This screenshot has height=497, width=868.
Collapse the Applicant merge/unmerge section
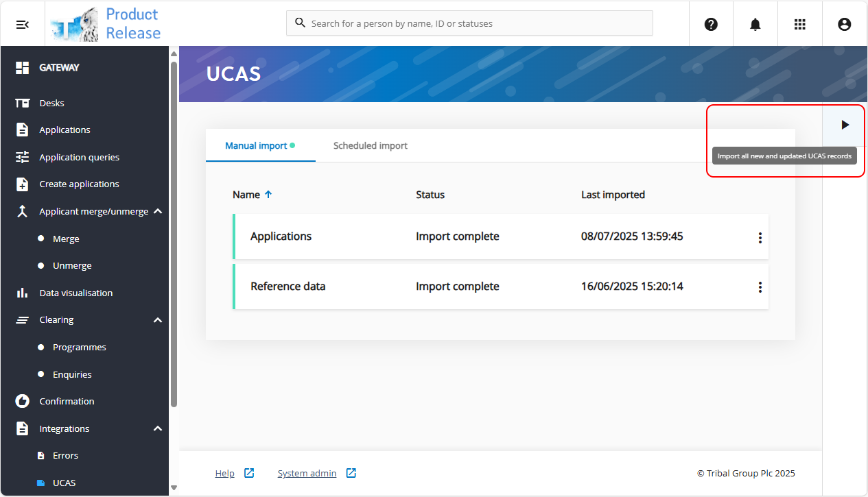tap(158, 211)
